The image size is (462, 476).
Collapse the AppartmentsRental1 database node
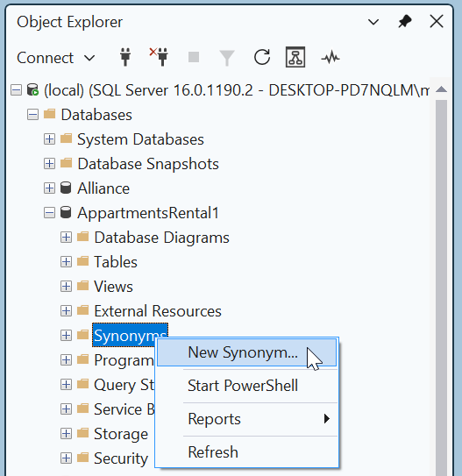click(x=49, y=213)
